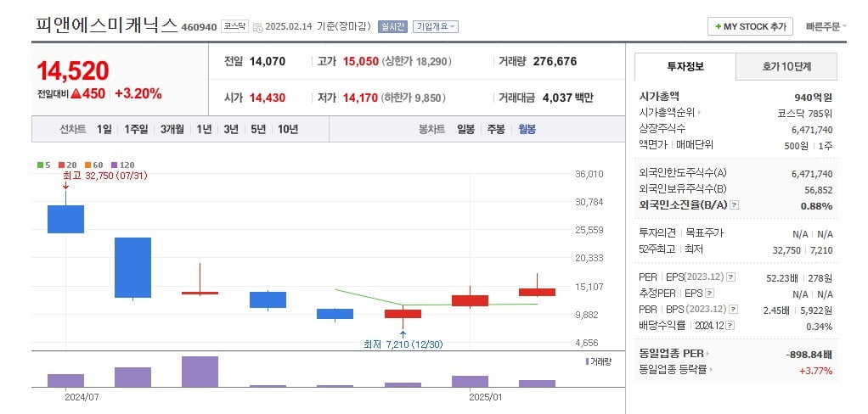The image size is (868, 414).
Task: Open help icon next to PER EPS(2023.12)
Action: pos(730,277)
